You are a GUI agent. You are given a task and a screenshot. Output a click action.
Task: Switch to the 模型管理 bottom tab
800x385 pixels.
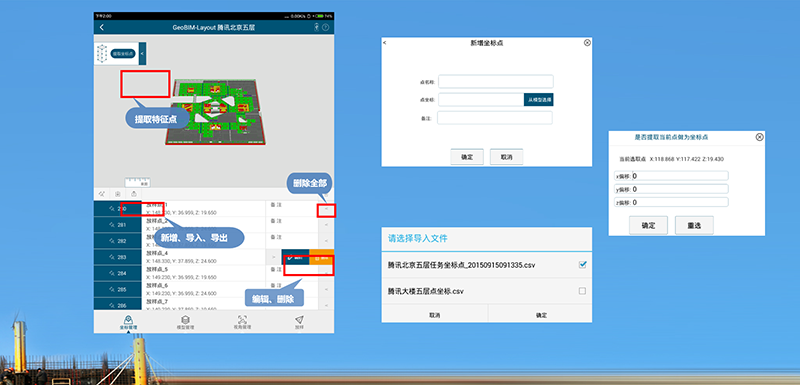[185, 322]
